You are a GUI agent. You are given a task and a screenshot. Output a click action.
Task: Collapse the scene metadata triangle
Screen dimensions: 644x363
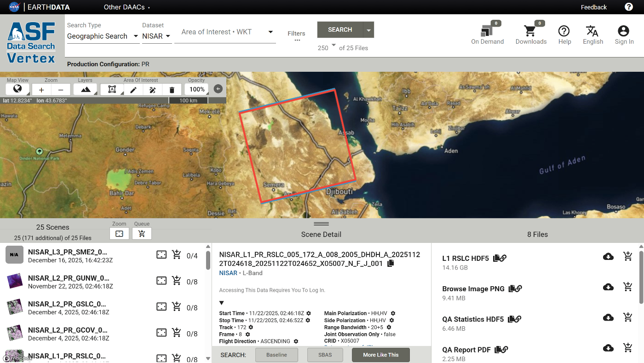pyautogui.click(x=222, y=303)
